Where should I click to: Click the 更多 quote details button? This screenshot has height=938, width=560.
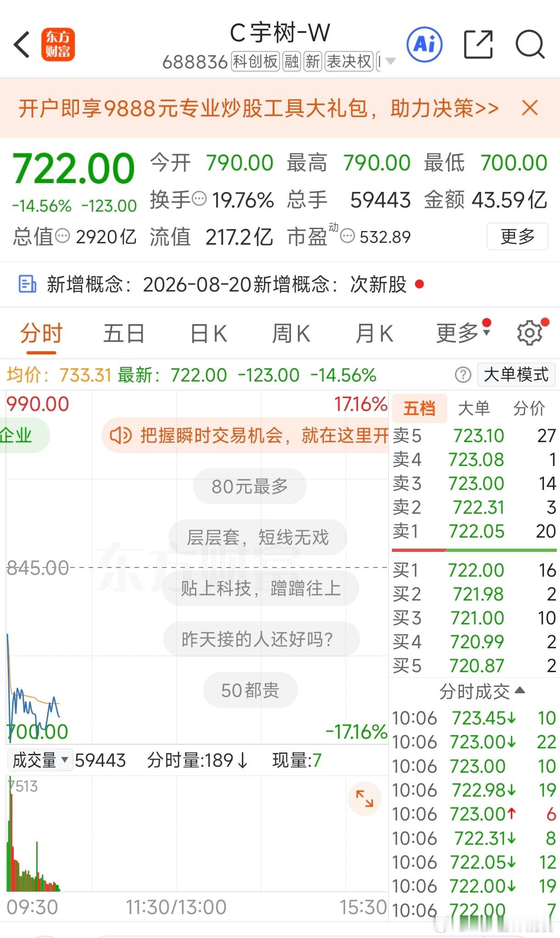pos(517,236)
